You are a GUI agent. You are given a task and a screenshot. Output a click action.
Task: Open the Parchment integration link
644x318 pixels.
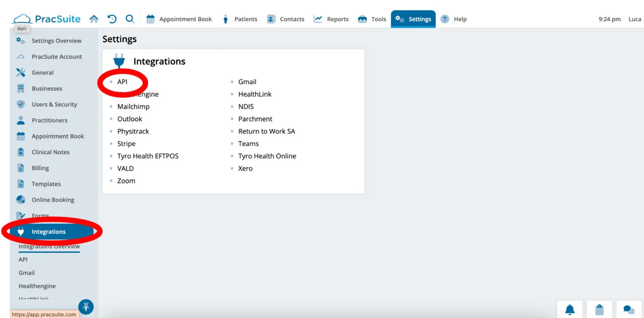point(256,119)
